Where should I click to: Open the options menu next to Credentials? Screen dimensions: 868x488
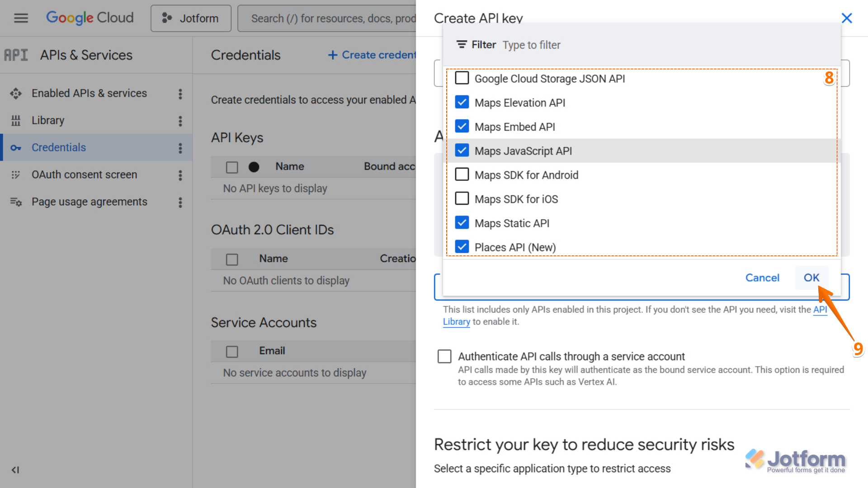pos(180,147)
